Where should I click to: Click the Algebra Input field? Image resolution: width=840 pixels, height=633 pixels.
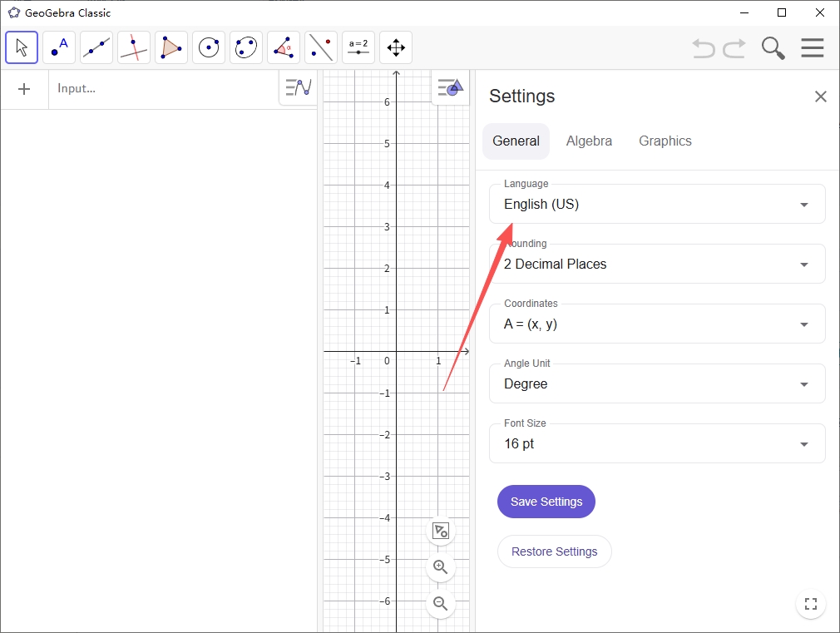coord(163,89)
